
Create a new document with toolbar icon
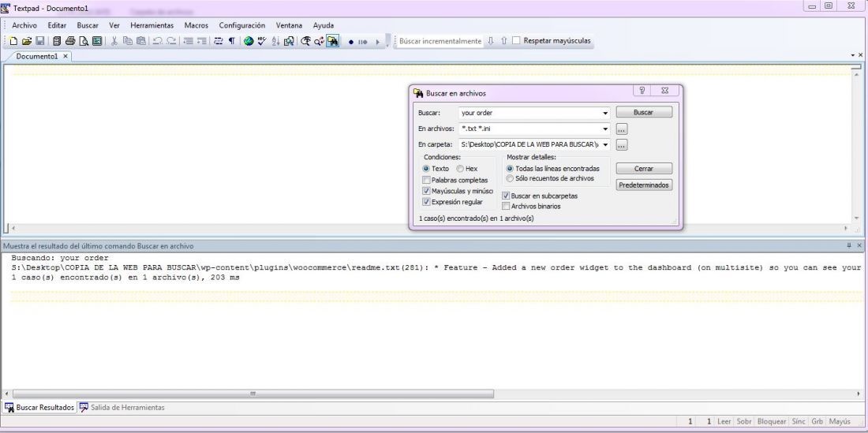(13, 41)
